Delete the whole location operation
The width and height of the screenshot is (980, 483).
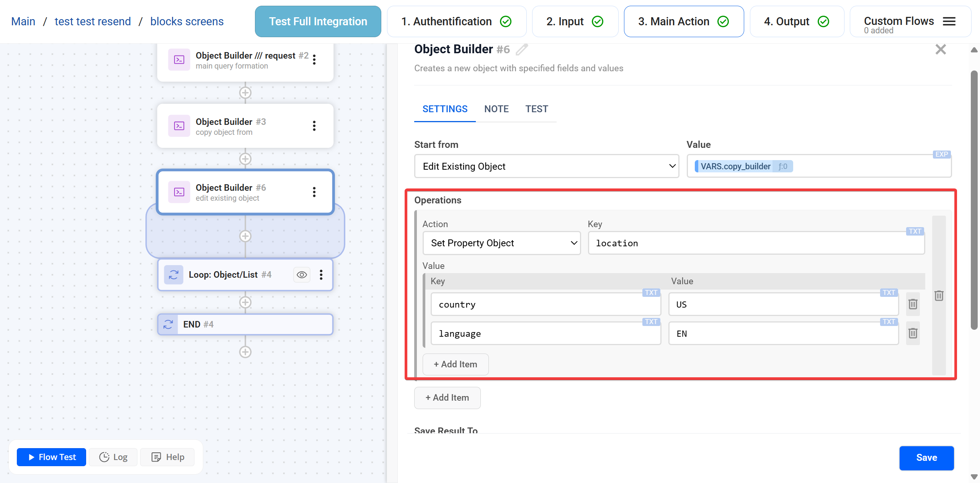tap(939, 296)
